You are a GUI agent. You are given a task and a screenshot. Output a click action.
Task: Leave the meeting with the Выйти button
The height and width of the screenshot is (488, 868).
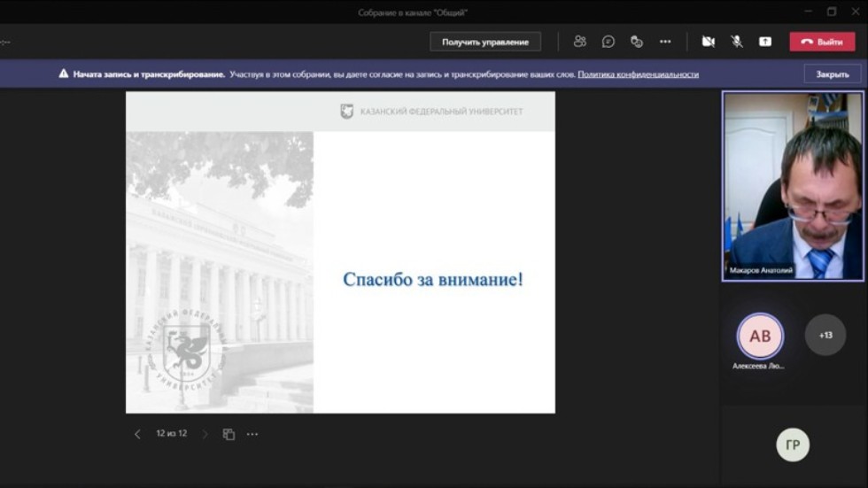822,42
